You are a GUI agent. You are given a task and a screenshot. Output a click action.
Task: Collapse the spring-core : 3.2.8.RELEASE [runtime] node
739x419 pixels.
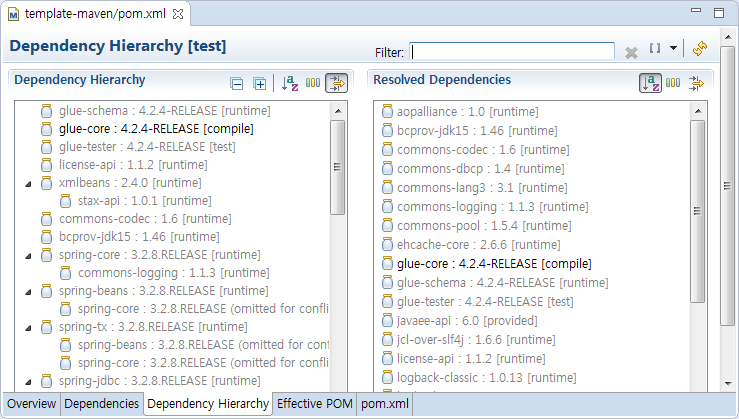coord(28,256)
